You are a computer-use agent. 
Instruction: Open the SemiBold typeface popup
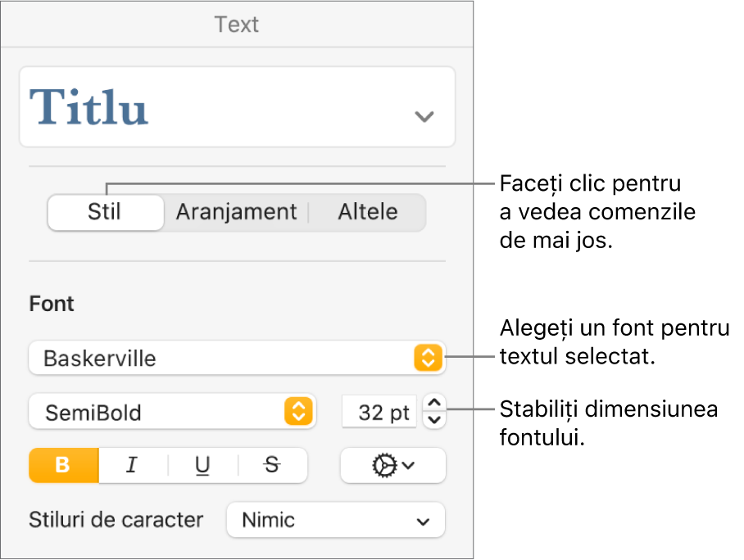point(173,412)
